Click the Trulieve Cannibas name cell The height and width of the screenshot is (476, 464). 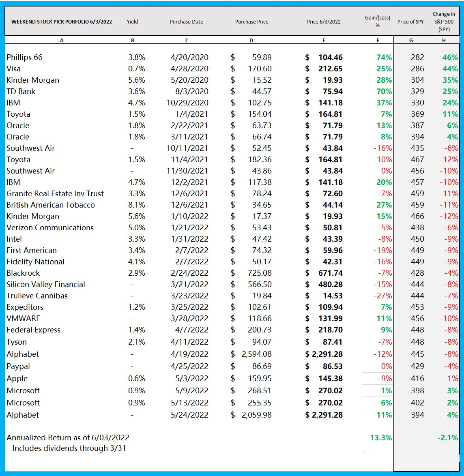tap(37, 296)
